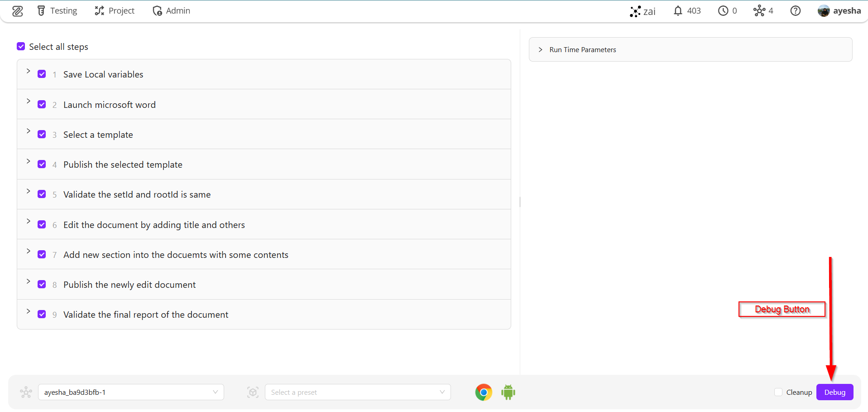Enable the Cleanup checkbox

click(x=778, y=392)
